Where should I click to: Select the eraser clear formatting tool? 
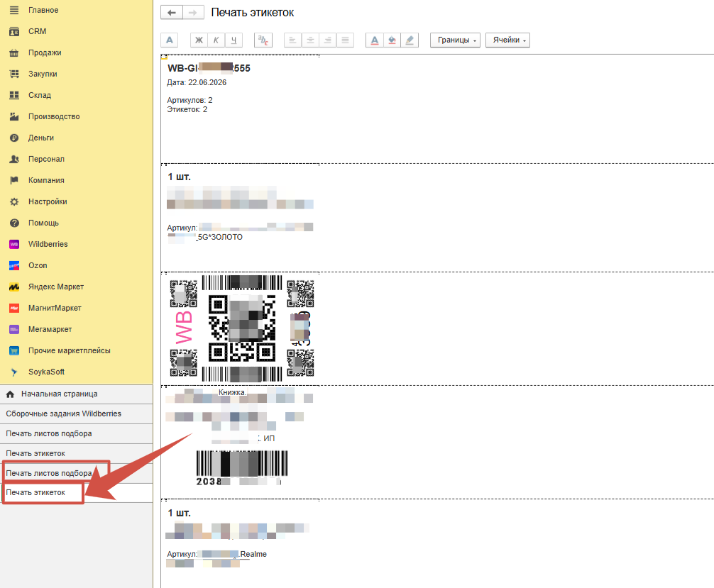coord(410,40)
